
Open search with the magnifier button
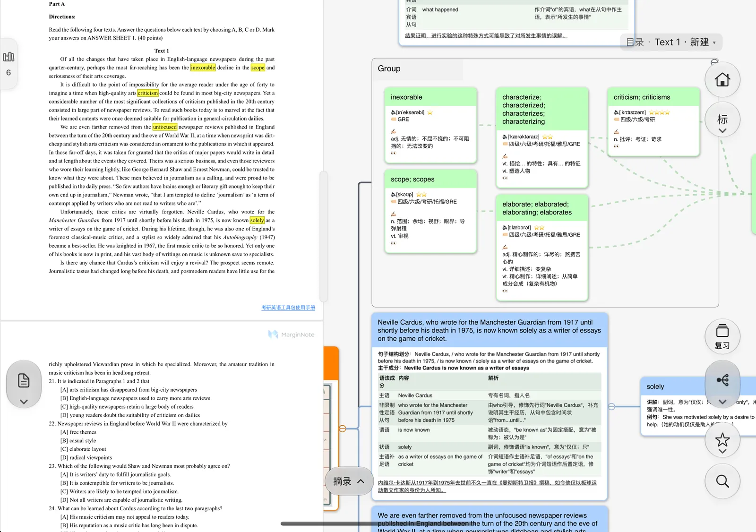point(722,481)
